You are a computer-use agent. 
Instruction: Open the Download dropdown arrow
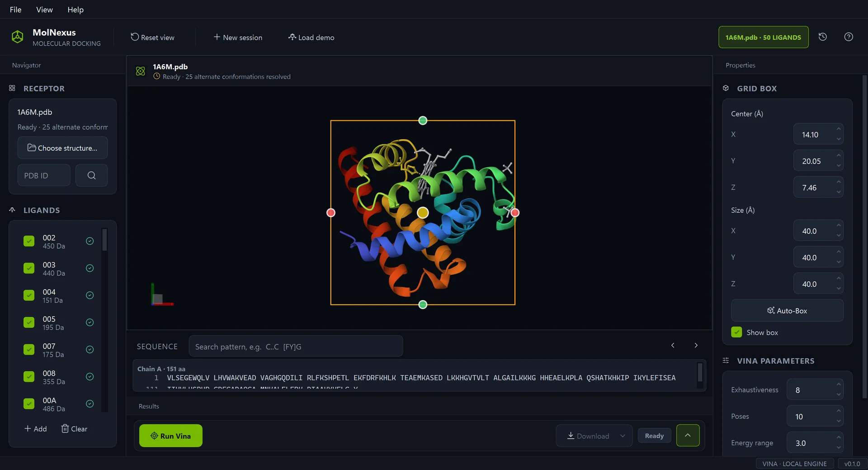tap(623, 436)
